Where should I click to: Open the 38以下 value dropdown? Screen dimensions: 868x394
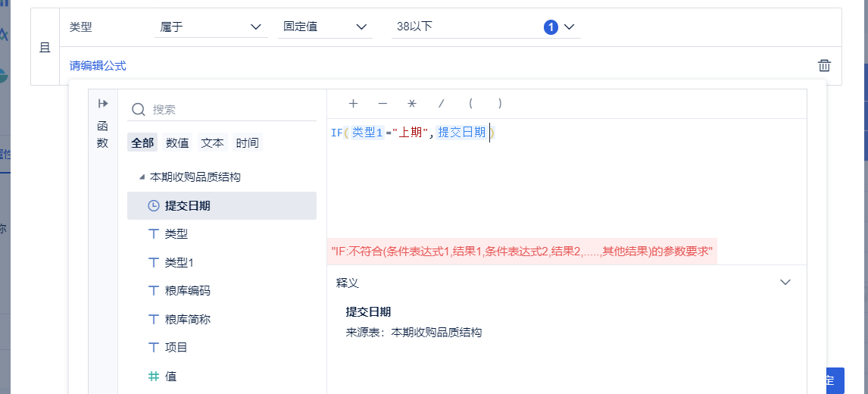point(486,27)
